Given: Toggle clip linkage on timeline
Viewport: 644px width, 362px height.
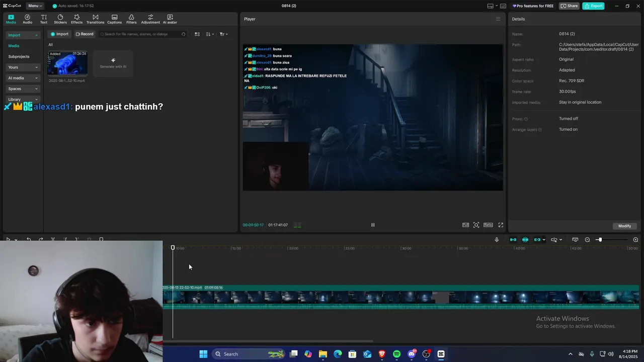Looking at the screenshot, I should click(537, 240).
